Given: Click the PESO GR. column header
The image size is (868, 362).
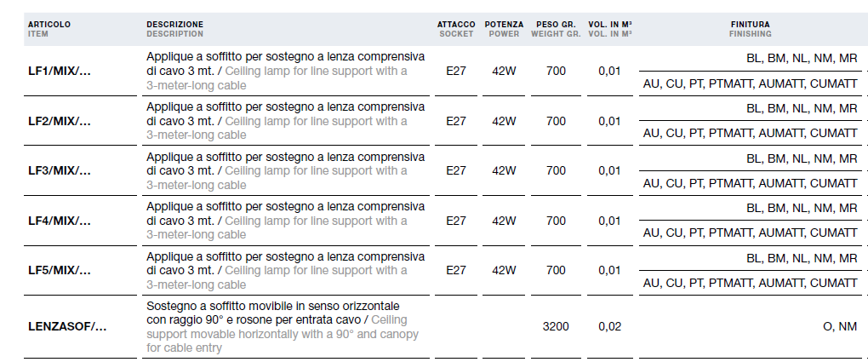Looking at the screenshot, I should 556,29.
